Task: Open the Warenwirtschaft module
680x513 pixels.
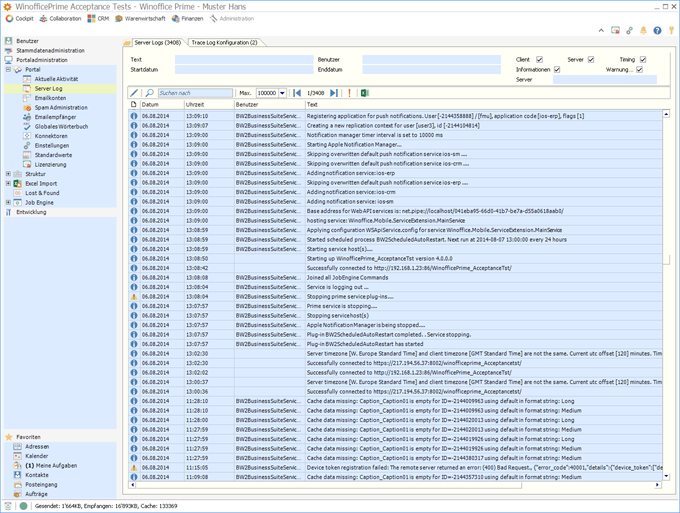Action: coord(140,19)
